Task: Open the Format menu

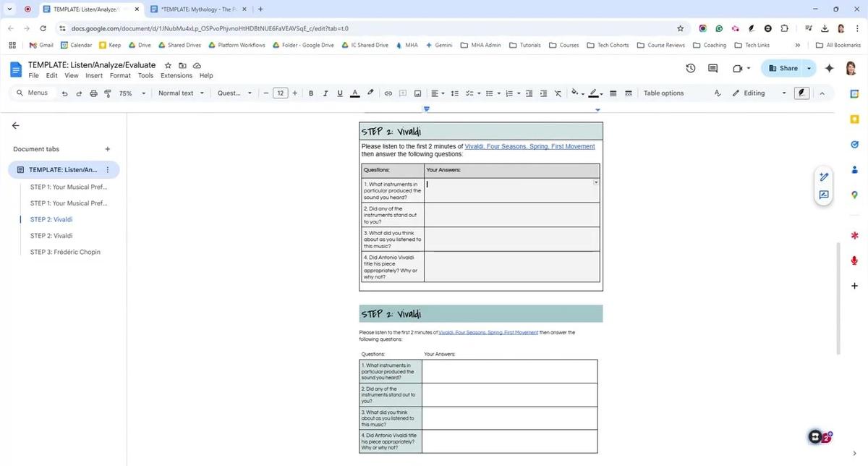Action: point(121,75)
